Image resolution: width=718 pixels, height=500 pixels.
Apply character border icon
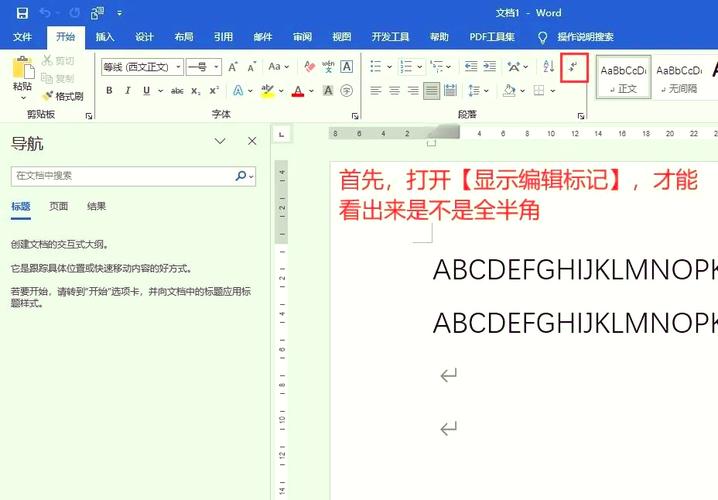347,67
